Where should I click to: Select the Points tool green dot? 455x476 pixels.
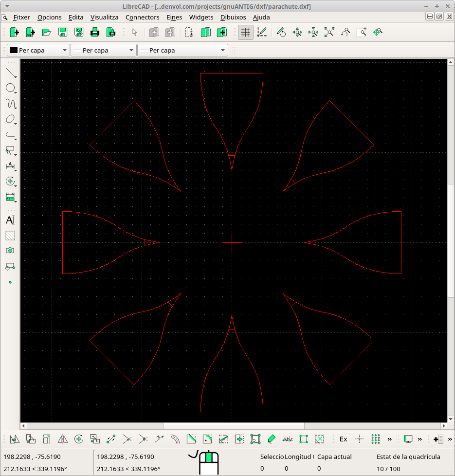(10, 282)
